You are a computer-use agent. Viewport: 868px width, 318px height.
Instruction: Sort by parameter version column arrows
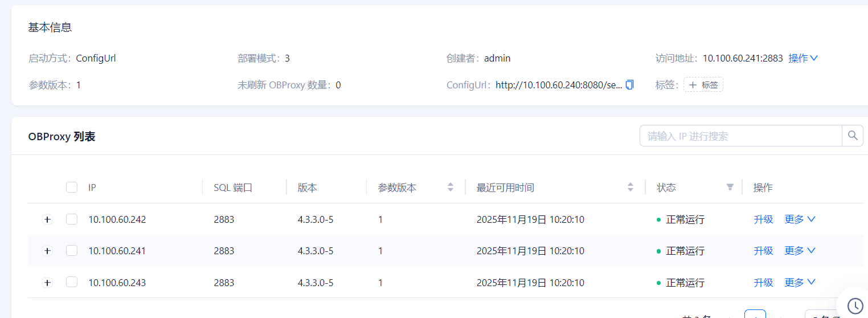tap(451, 187)
